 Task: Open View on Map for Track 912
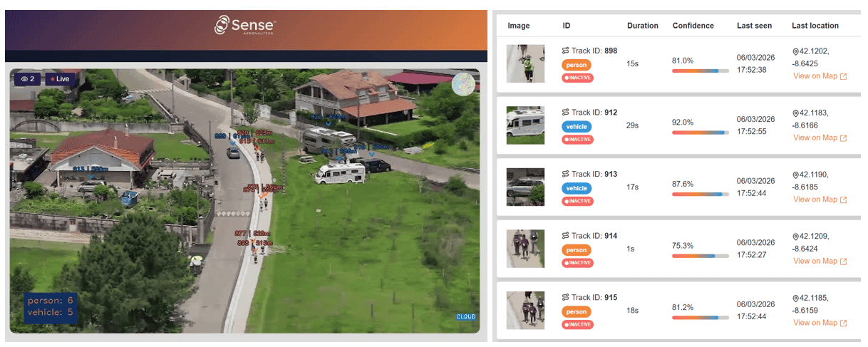tap(820, 138)
